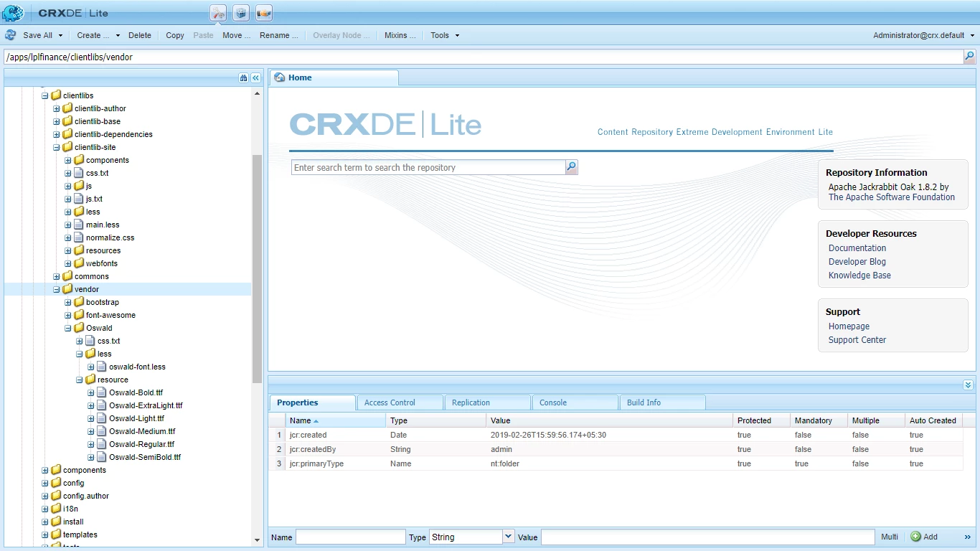980x551 pixels.
Task: Click the Delete toolbar button
Action: point(140,35)
